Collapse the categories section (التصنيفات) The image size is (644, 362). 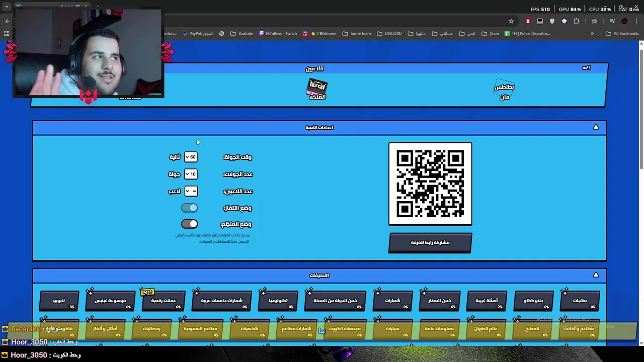point(596,275)
